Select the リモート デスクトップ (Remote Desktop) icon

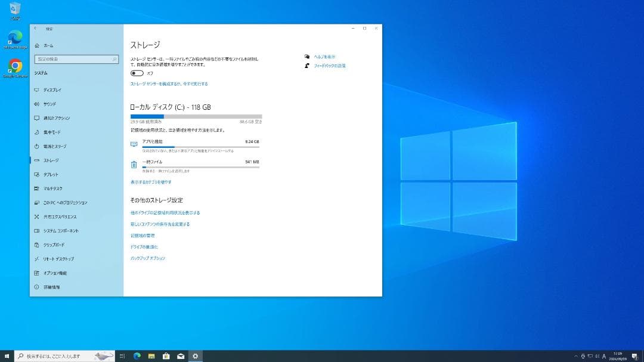(x=37, y=259)
